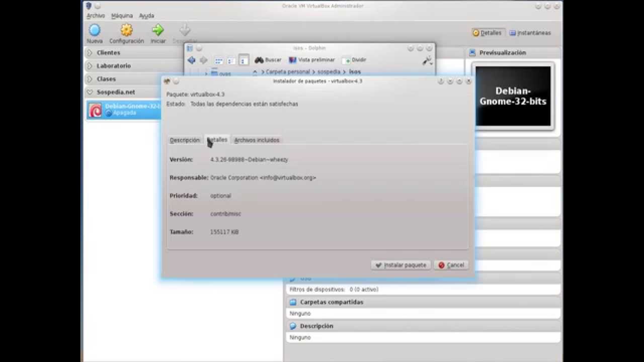
Task: Select the Debian-Gnome-32 virtual machine entry
Action: click(x=124, y=110)
